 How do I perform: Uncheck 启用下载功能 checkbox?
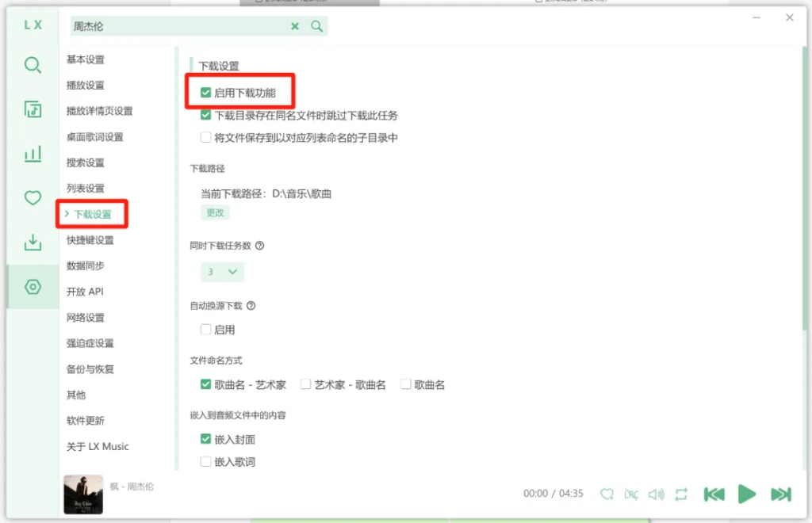click(x=205, y=93)
